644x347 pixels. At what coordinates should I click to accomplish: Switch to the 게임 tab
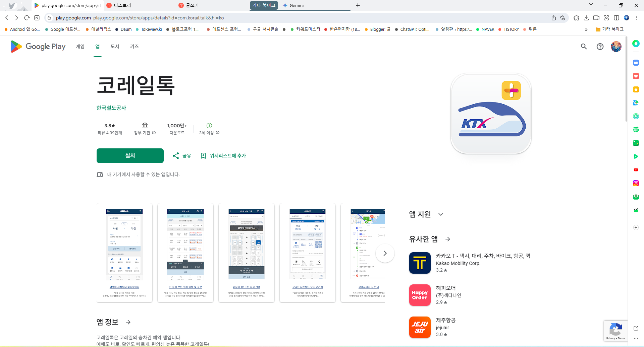point(80,47)
